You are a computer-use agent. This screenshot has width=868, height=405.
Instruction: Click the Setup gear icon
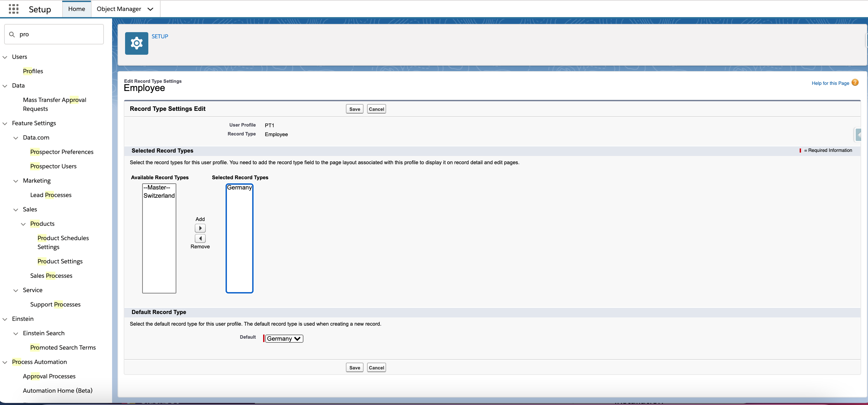pyautogui.click(x=136, y=43)
